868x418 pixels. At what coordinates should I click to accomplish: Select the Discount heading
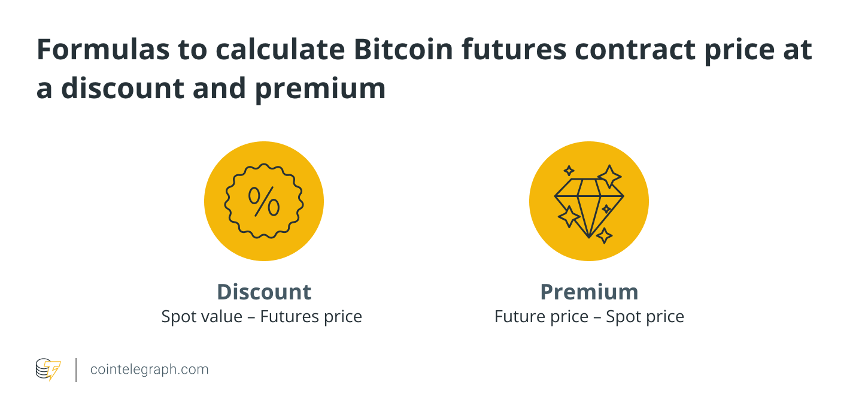pos(264,292)
